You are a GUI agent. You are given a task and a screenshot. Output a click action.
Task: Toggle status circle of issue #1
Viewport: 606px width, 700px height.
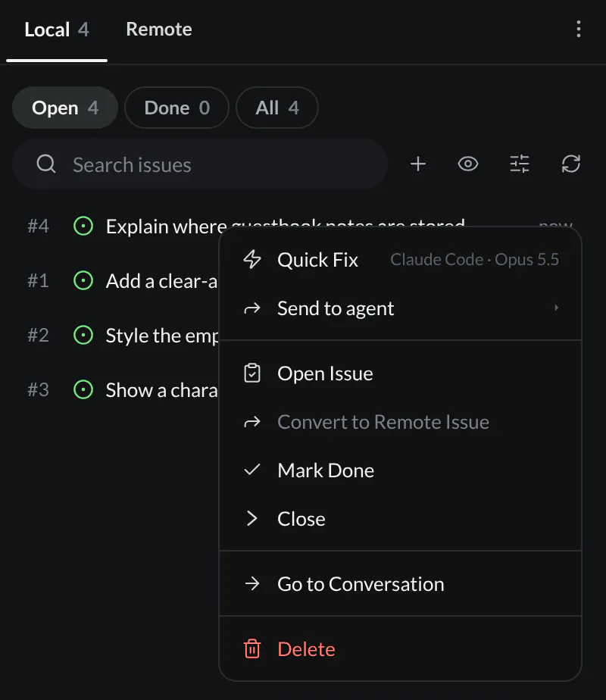point(83,281)
